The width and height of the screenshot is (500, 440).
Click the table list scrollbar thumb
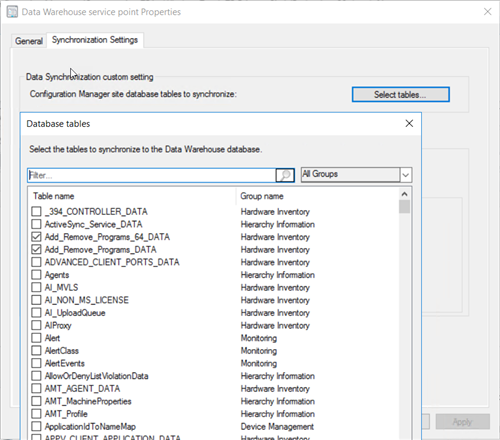[404, 206]
